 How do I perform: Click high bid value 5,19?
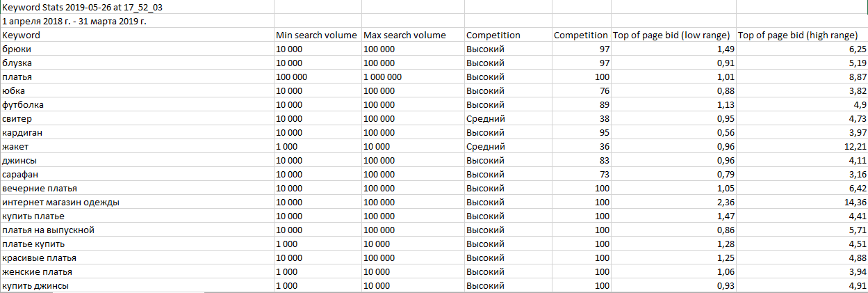coord(802,63)
